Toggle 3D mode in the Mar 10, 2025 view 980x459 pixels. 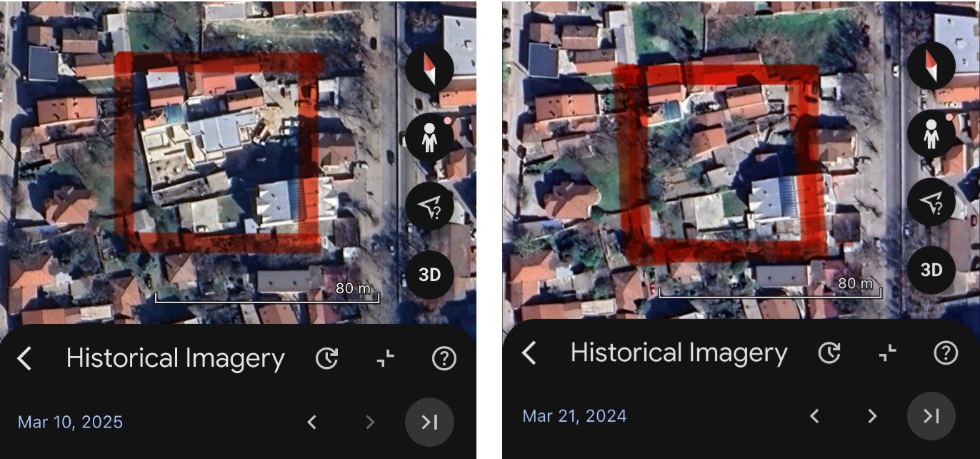tap(429, 275)
